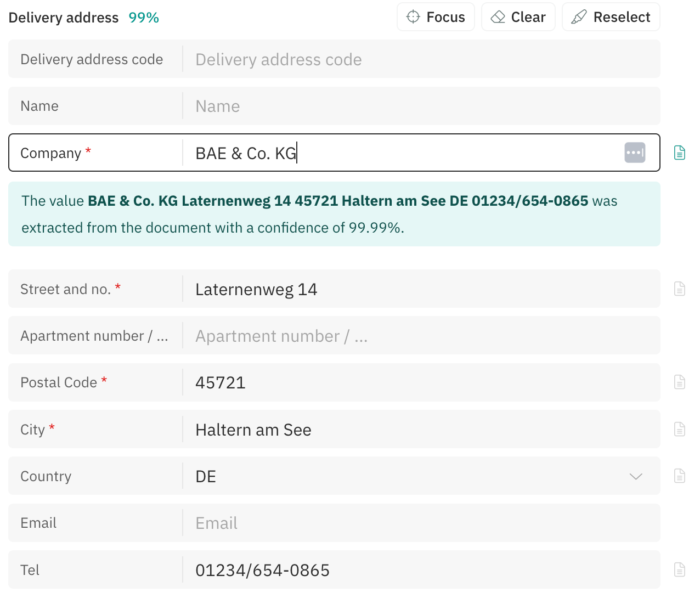Click the Reselect button with highlighter icon
The width and height of the screenshot is (700, 598).
(x=611, y=17)
